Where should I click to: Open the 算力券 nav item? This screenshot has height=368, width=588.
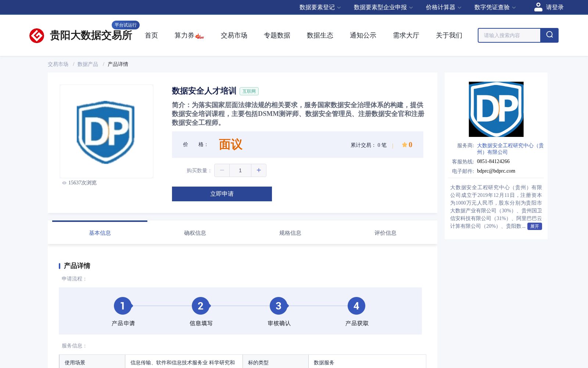coord(184,35)
